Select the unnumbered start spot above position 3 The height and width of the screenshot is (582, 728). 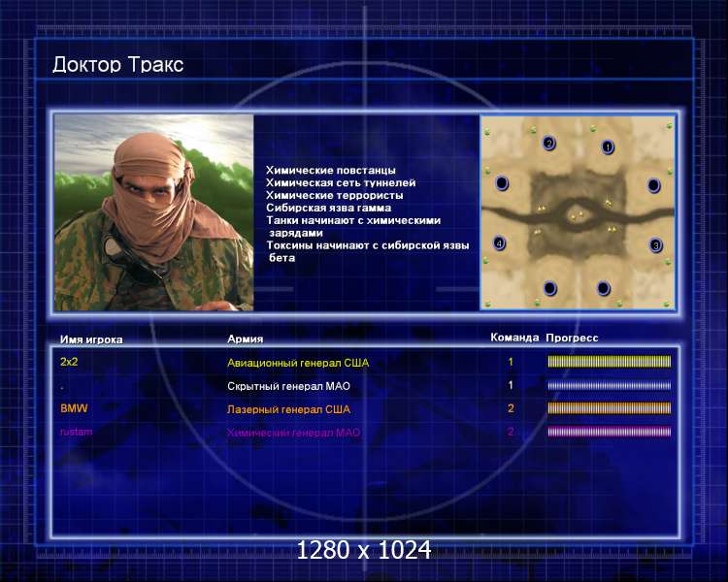click(x=653, y=185)
